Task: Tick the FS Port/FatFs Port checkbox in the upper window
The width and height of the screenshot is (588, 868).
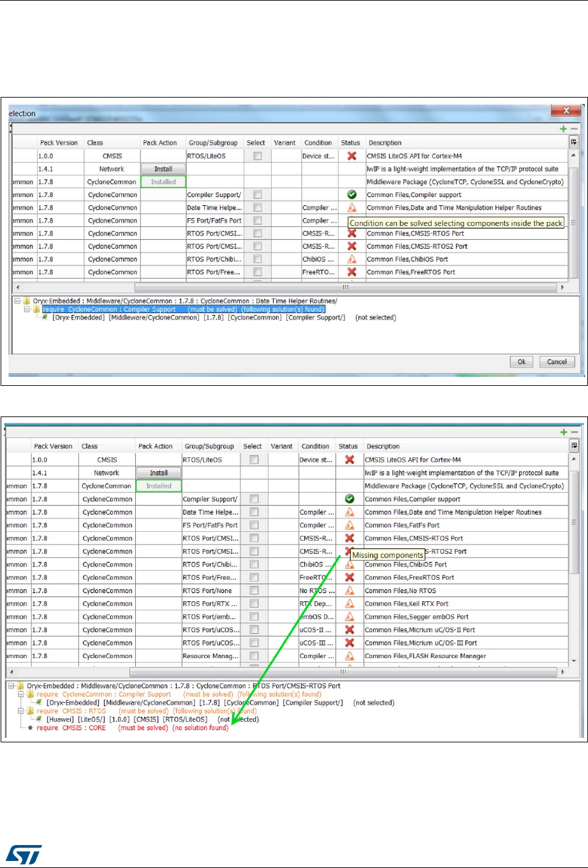Action: coord(257,221)
